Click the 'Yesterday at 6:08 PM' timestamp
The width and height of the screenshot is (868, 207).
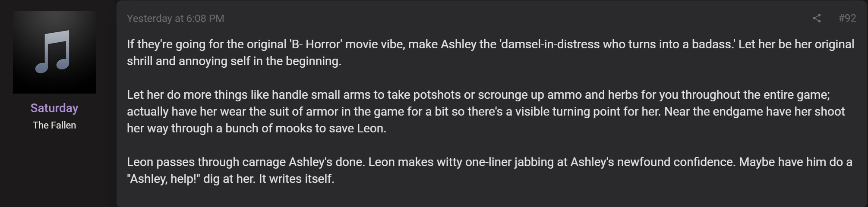point(175,19)
